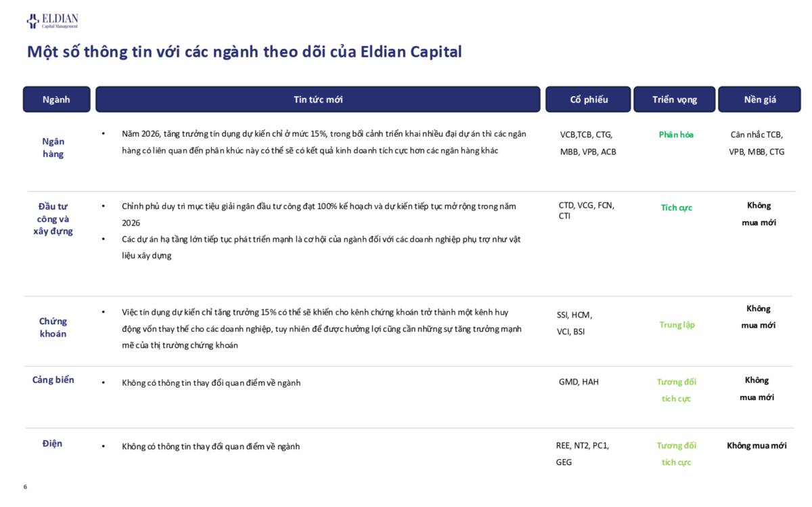Click the Chứng khoán sector label
812x507 pixels.
point(53,328)
